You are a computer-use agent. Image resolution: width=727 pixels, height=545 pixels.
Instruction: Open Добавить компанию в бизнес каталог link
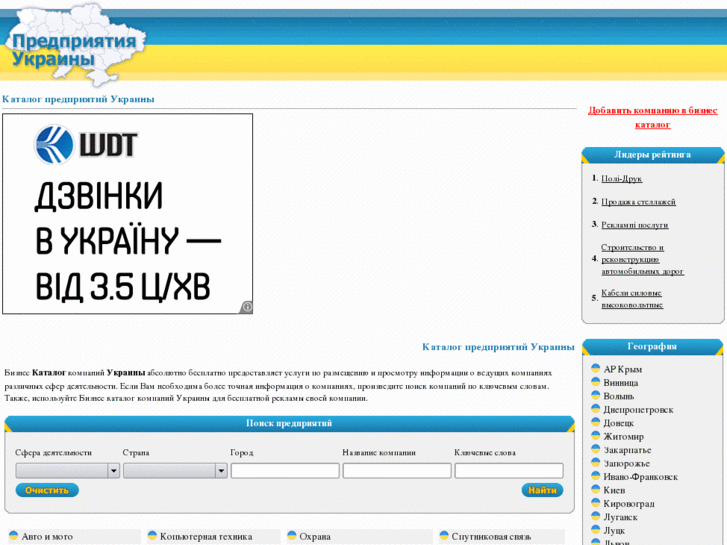coord(653,117)
